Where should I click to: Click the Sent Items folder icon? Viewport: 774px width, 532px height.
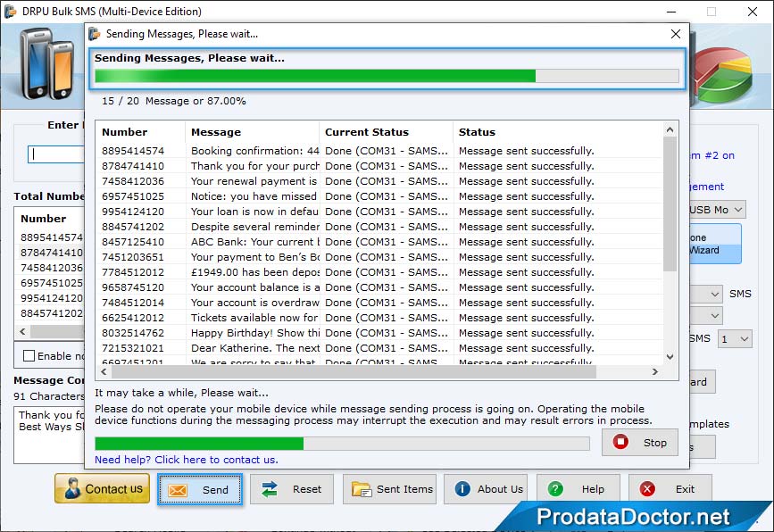point(362,489)
